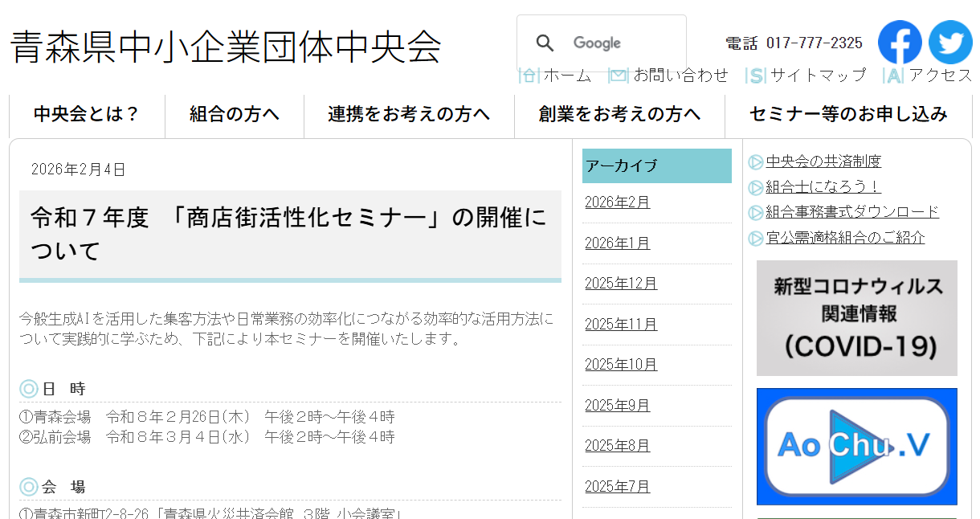
Task: Select the S sitemap icon
Action: point(756,75)
